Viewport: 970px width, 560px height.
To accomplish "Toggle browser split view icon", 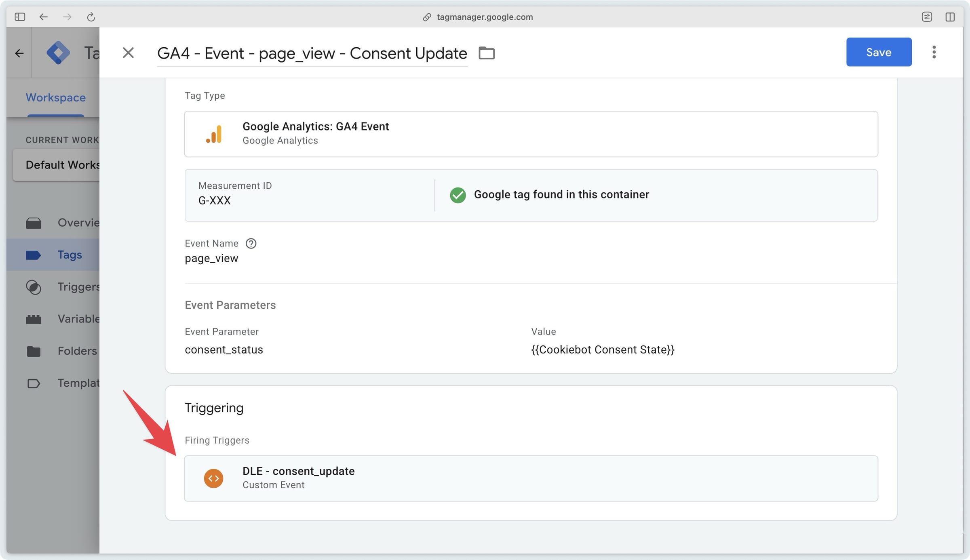I will pyautogui.click(x=950, y=17).
